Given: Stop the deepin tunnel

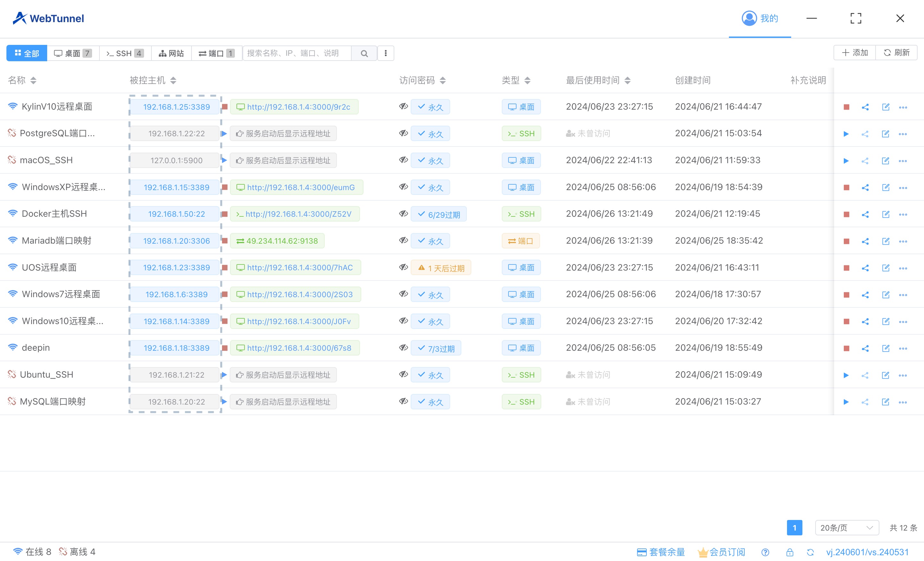Looking at the screenshot, I should click(x=846, y=348).
